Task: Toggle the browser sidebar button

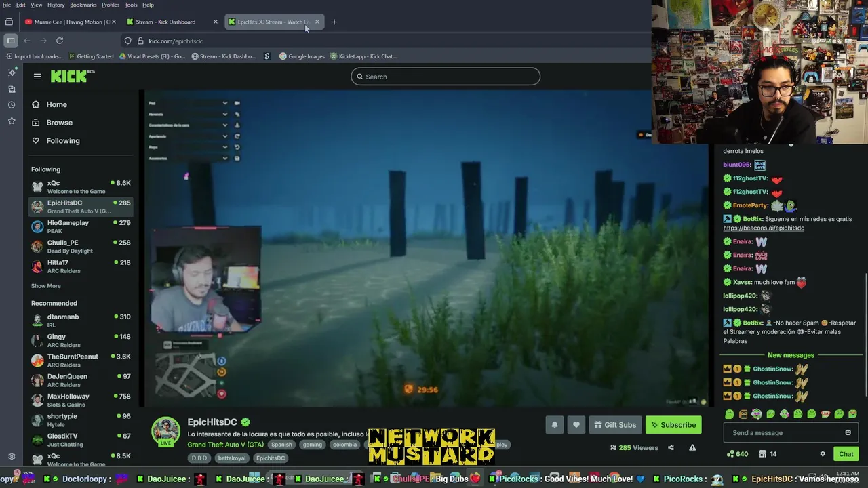Action: click(x=10, y=41)
